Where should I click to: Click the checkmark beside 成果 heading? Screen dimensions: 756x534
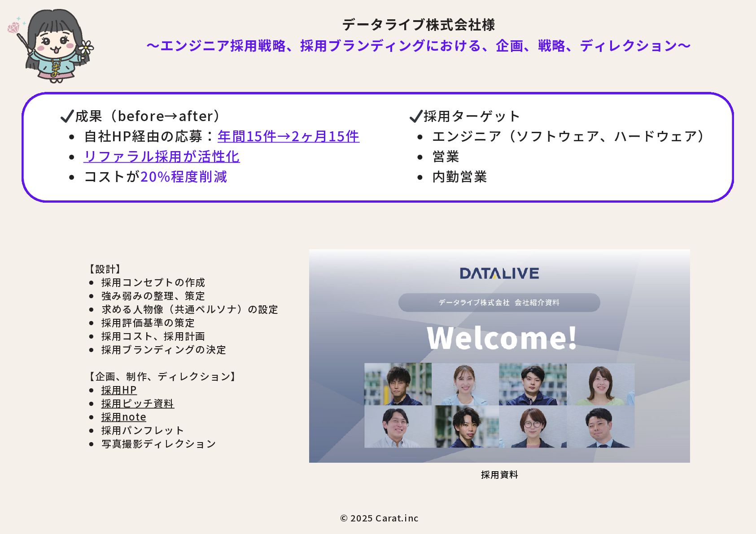pyautogui.click(x=67, y=116)
